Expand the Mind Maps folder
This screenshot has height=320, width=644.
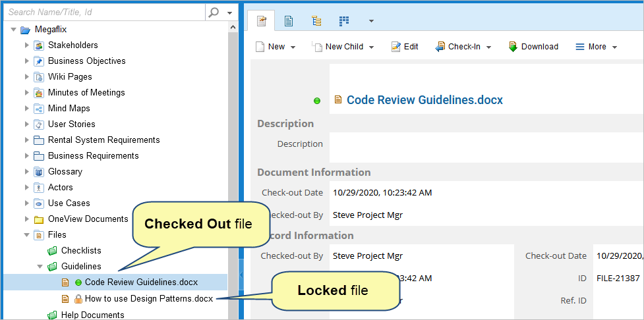click(x=27, y=108)
